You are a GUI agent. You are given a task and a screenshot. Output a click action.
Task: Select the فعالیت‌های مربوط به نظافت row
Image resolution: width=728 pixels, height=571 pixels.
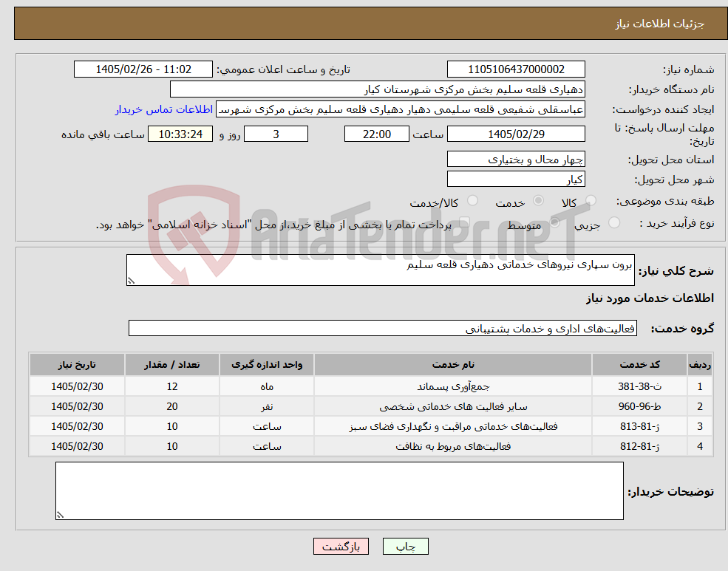[x=370, y=446]
